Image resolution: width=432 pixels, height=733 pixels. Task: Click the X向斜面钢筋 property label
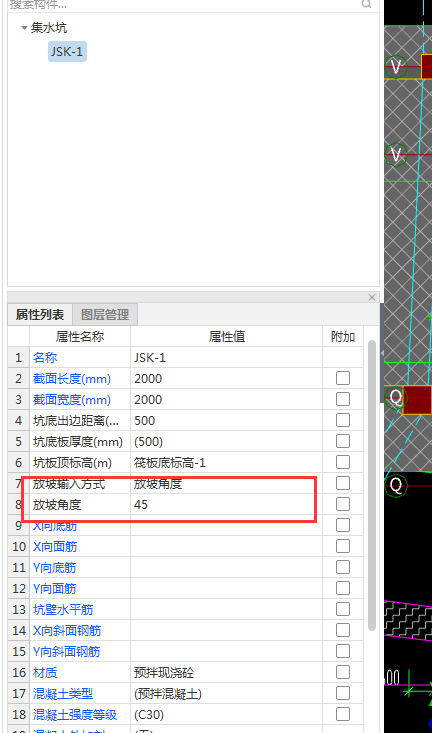tap(67, 631)
